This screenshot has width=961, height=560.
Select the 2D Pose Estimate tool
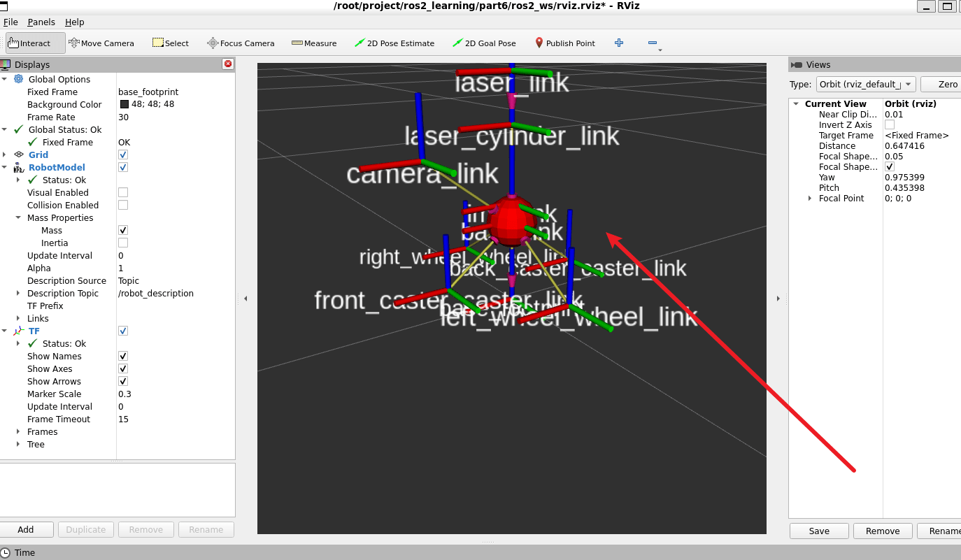pos(394,43)
